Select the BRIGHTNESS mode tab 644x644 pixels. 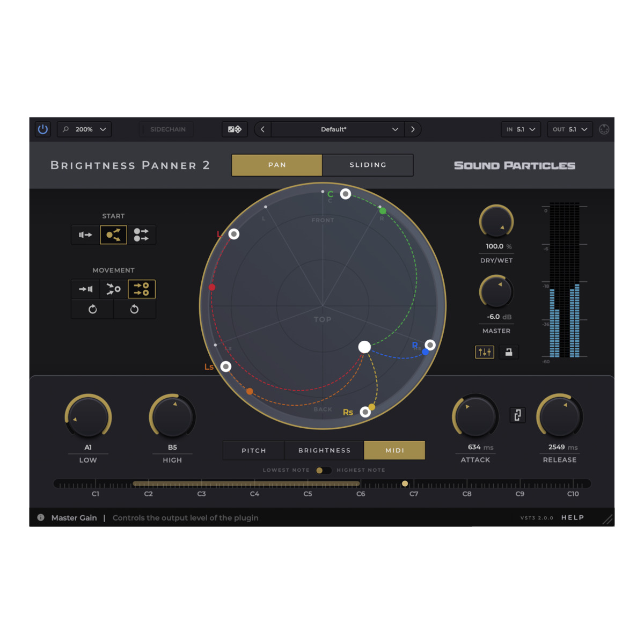324,450
